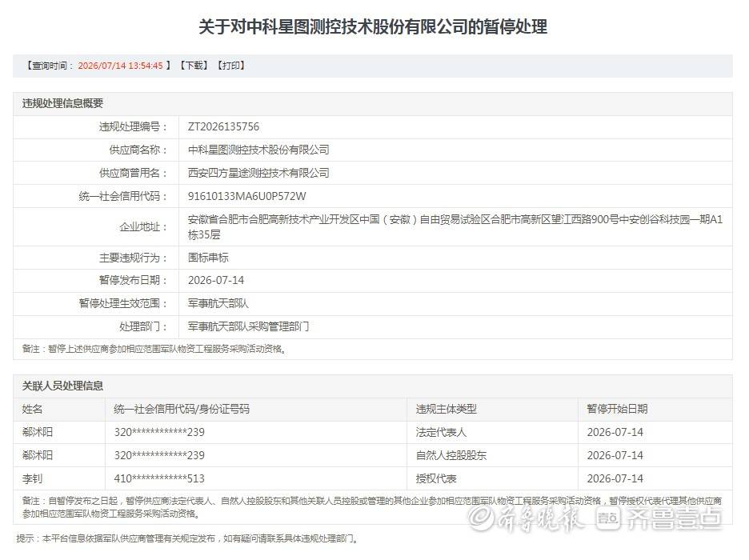Select 郗沭阳 in the 自然人控股股东 row

(38, 455)
